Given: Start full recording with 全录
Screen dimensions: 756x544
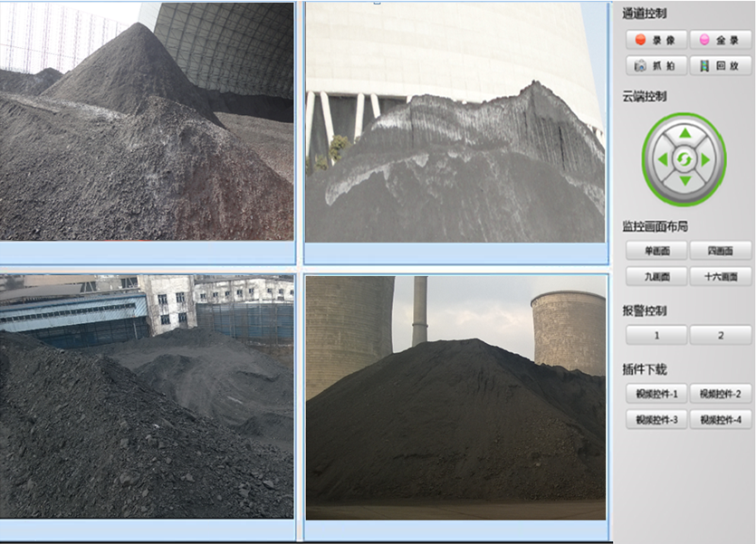Looking at the screenshot, I should coord(721,40).
